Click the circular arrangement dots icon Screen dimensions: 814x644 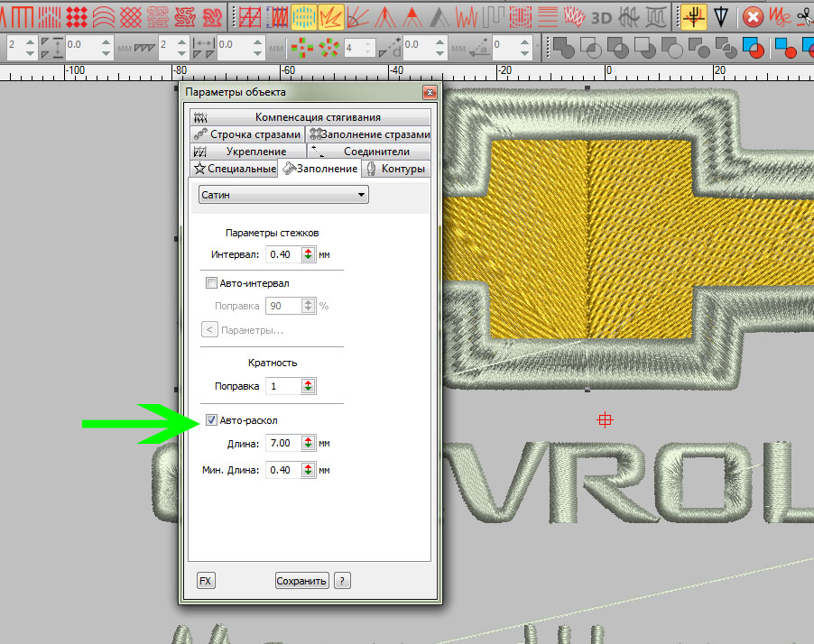[328, 48]
